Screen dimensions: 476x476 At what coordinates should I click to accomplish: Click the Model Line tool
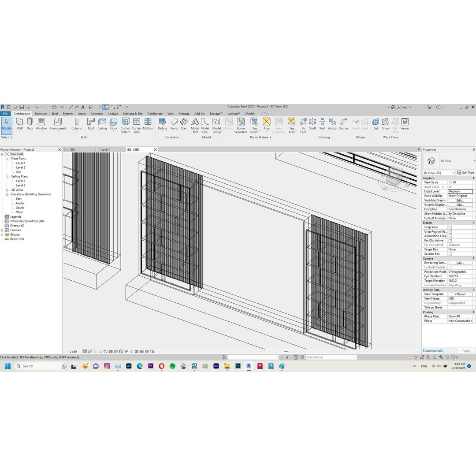click(205, 125)
